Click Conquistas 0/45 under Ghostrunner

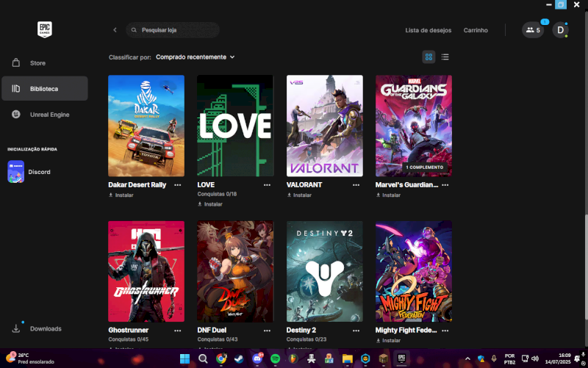coord(128,339)
